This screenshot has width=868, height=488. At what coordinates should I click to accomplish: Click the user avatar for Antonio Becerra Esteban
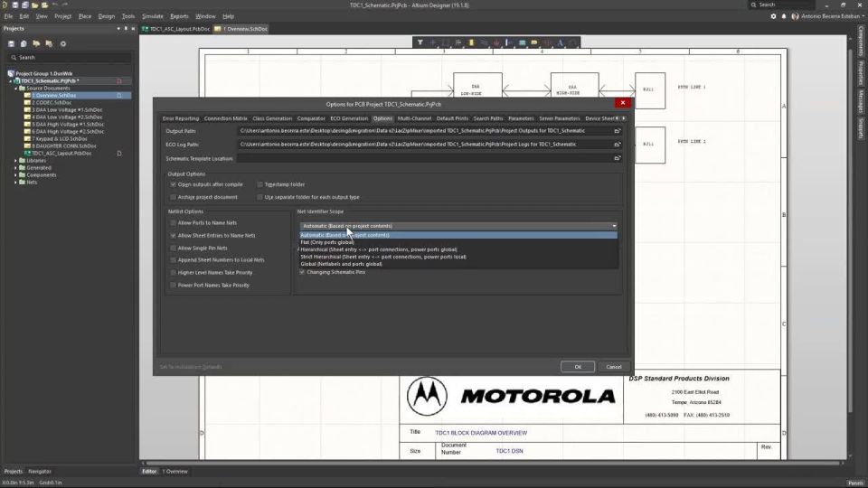point(795,16)
